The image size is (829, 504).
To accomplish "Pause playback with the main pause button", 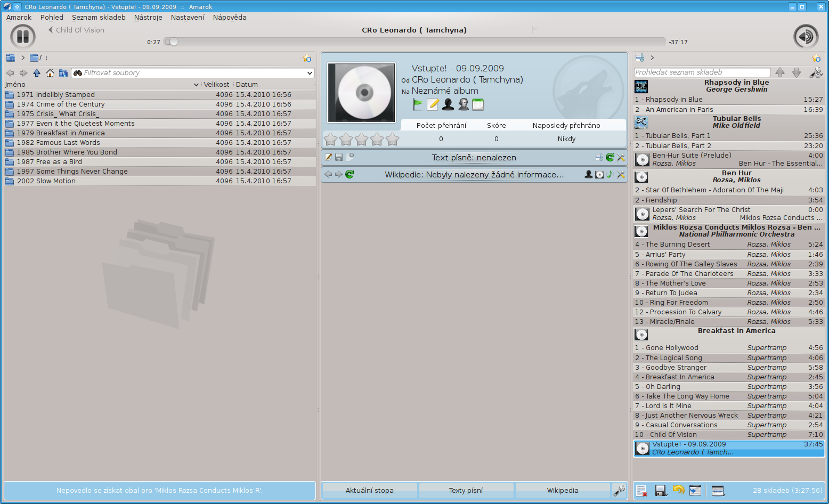I will pos(22,37).
